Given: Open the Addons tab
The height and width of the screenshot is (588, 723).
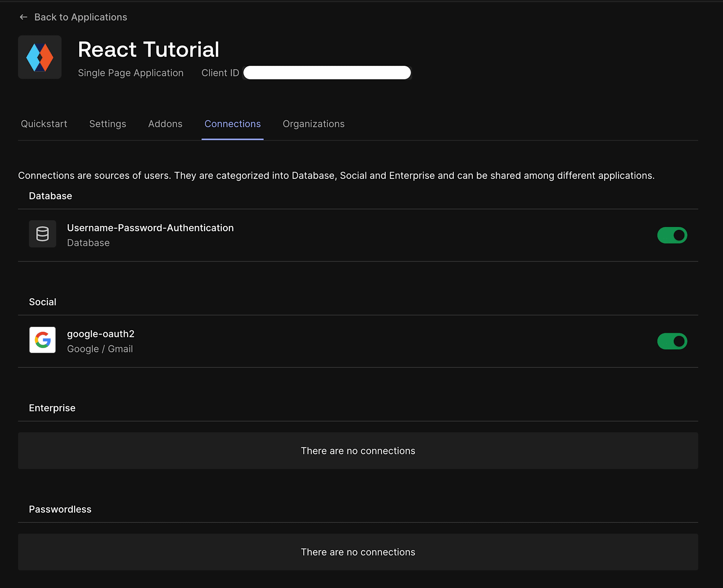Looking at the screenshot, I should click(x=165, y=124).
